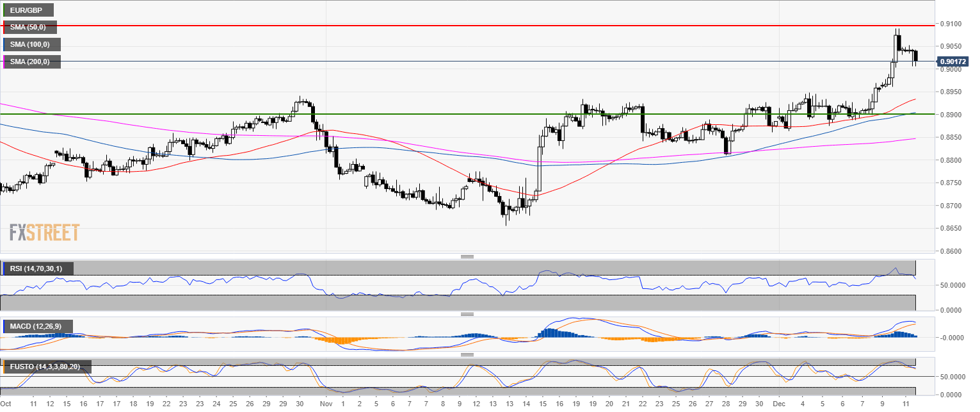Click the green color marker beside EUR/GBP
Viewport: 980px width, 412px height.
[4, 10]
